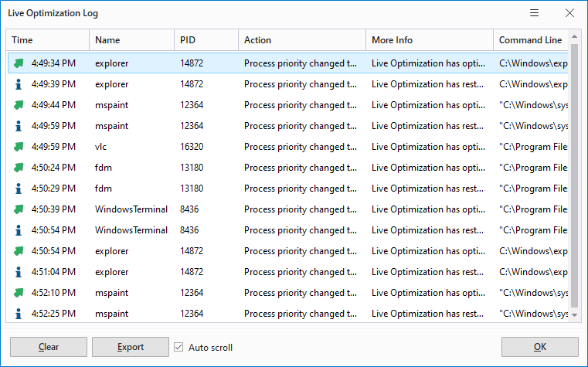Toggle the Auto scroll checkbox
Screen dimensions: 588x367
point(179,347)
